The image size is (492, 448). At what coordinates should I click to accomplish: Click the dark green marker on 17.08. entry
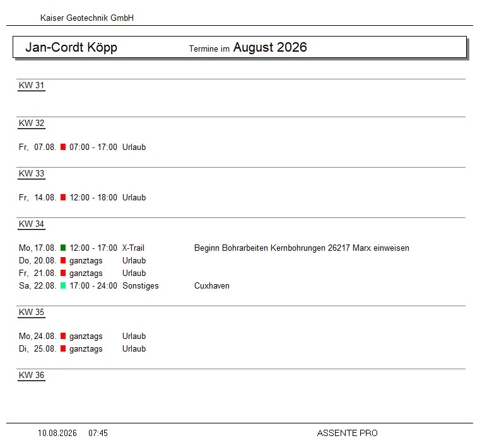tap(63, 248)
